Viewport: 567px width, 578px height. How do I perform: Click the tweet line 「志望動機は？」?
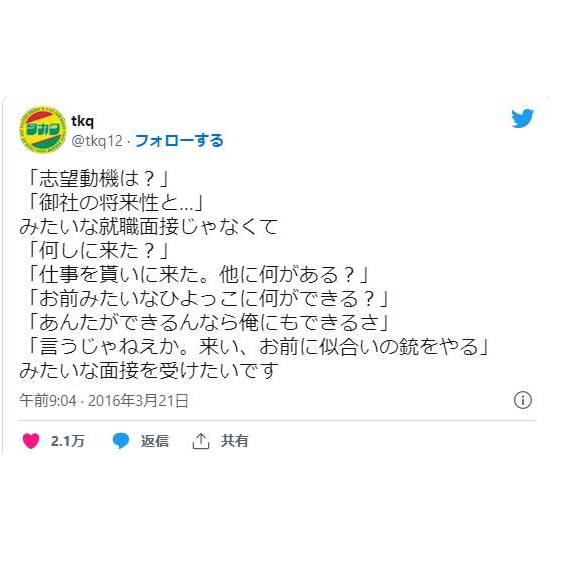(x=98, y=179)
